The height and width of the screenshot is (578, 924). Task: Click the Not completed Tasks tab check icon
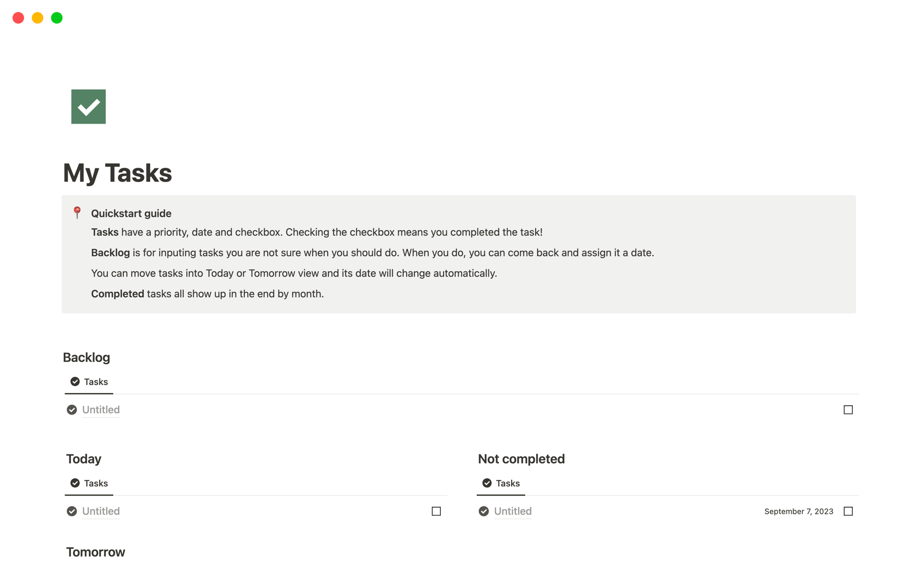pyautogui.click(x=487, y=483)
